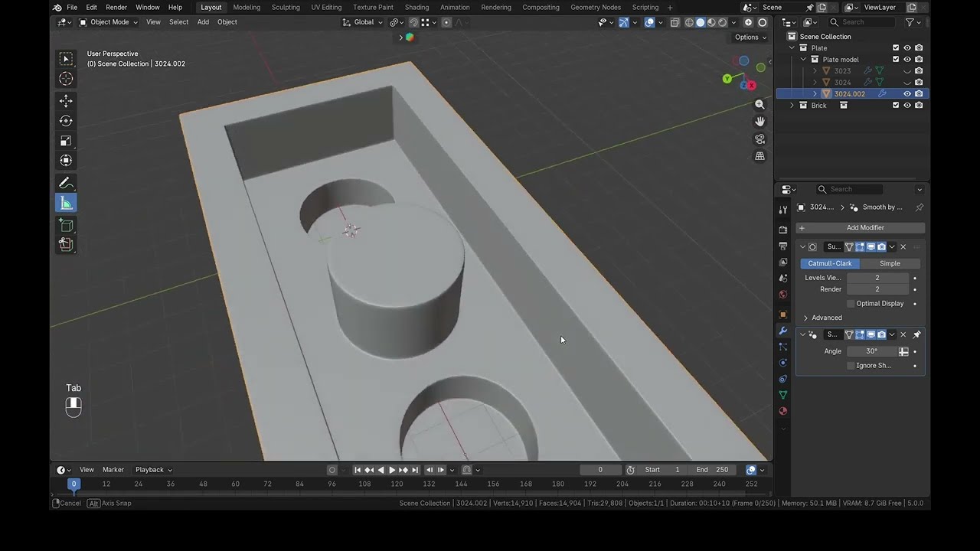Viewport: 980px width, 551px height.
Task: Play the animation forward
Action: point(392,470)
